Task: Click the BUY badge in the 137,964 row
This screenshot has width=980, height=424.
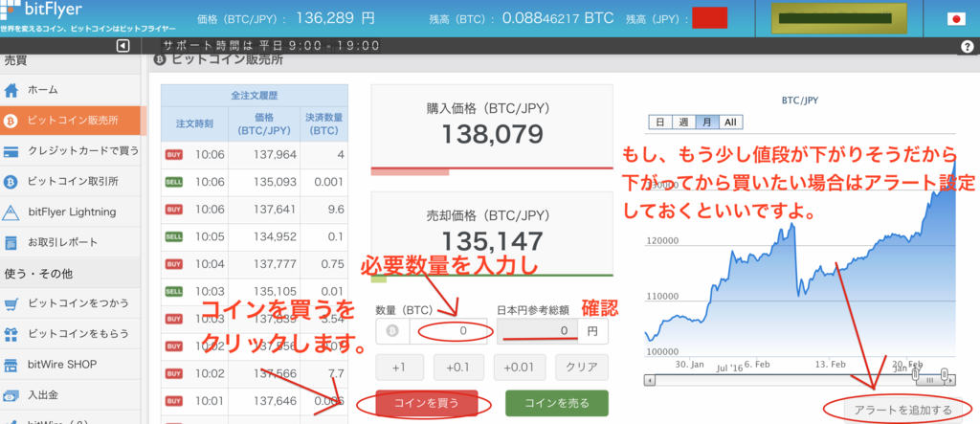Action: [x=174, y=154]
